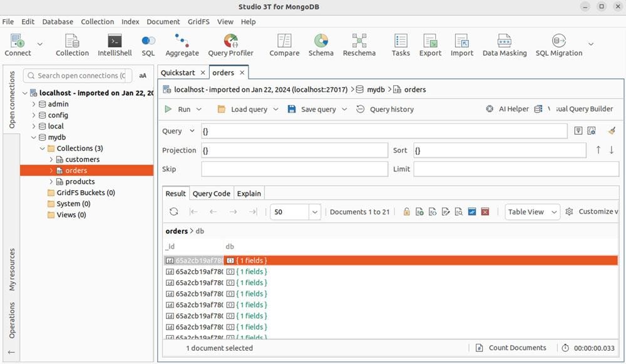This screenshot has height=364, width=626.
Task: Click the sort up arrow
Action: click(x=598, y=150)
